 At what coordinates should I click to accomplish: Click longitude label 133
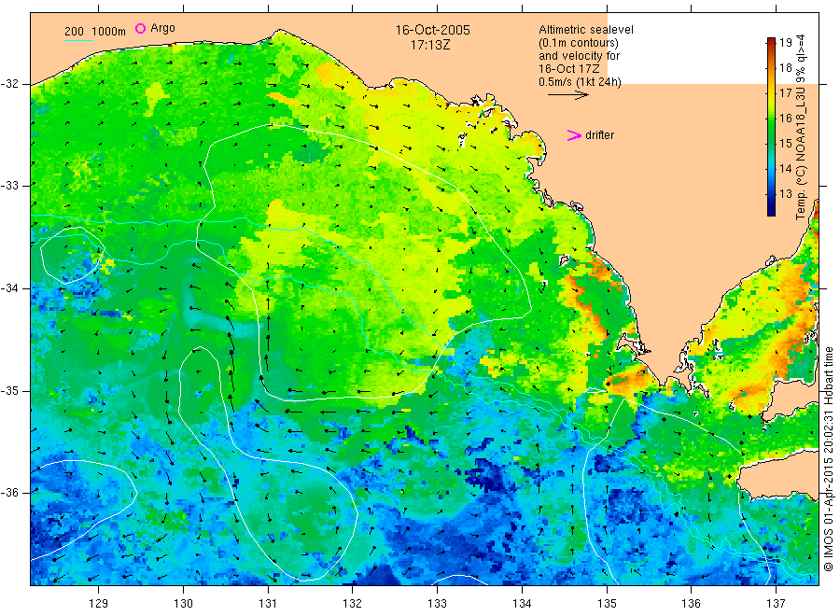tap(437, 604)
